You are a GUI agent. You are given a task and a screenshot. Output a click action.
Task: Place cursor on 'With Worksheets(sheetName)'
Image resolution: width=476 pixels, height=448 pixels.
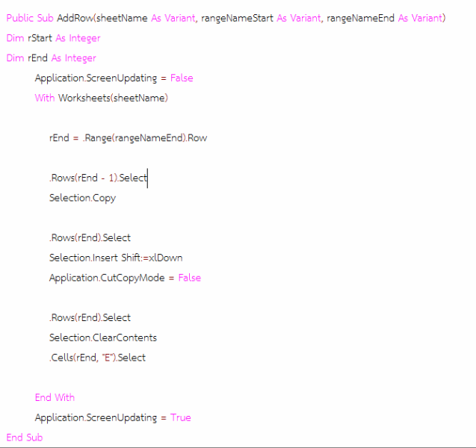pyautogui.click(x=101, y=98)
